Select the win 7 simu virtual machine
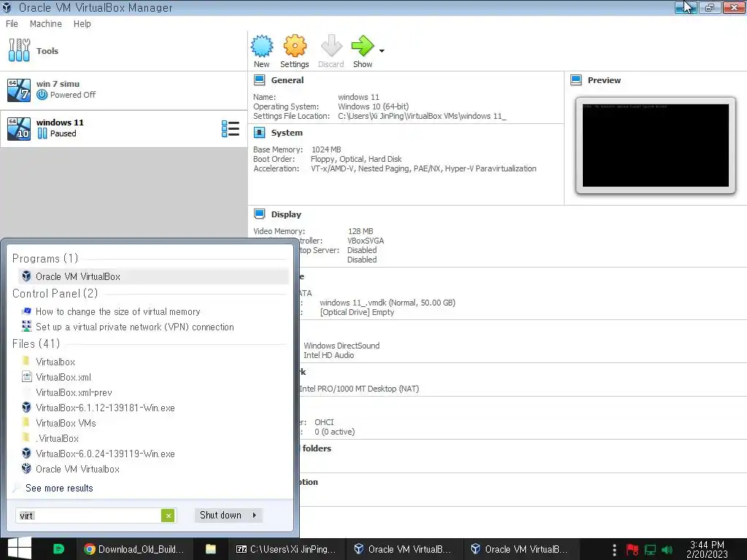Screen dimensions: 747x560 [123, 90]
